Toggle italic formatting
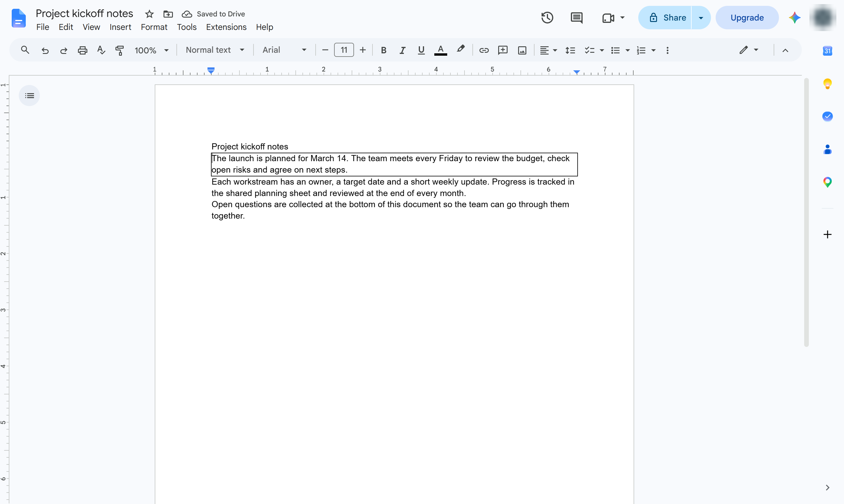Screen dimensions: 844x504 (x=402, y=50)
